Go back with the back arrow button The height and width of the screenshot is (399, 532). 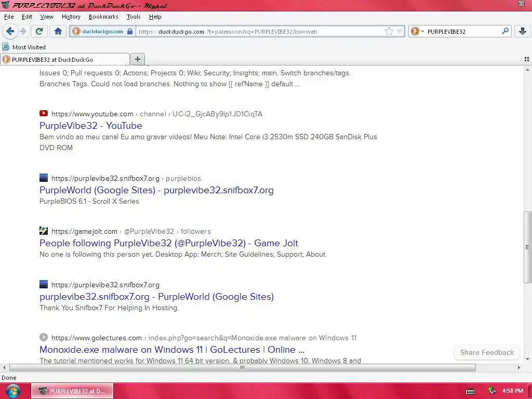point(10,32)
